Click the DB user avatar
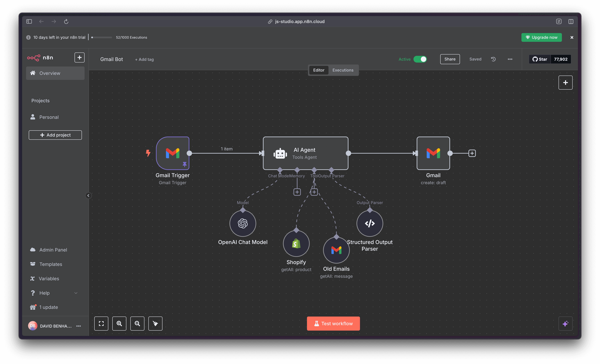 [33, 326]
